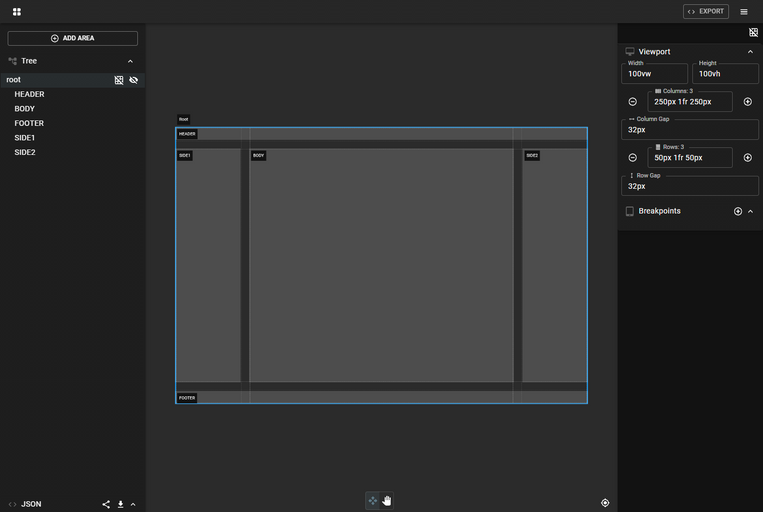
Task: Select SIDE2 in the tree
Action: [x=25, y=152]
